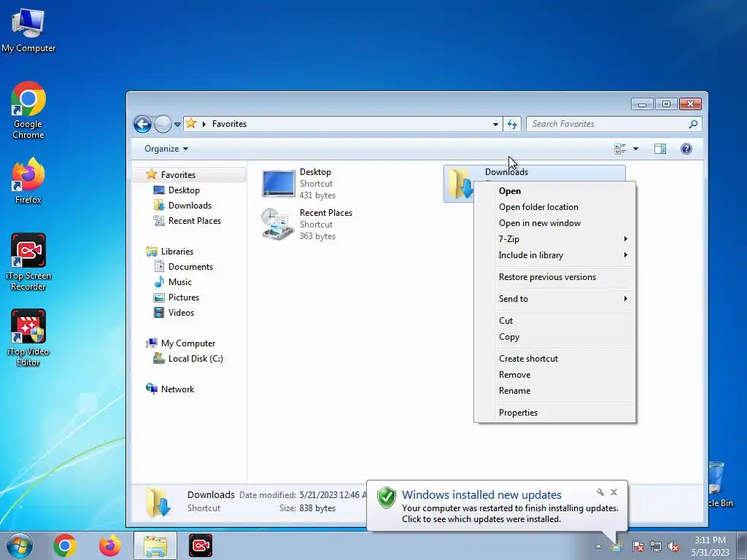Click Favorites star icon in address bar

coord(191,123)
